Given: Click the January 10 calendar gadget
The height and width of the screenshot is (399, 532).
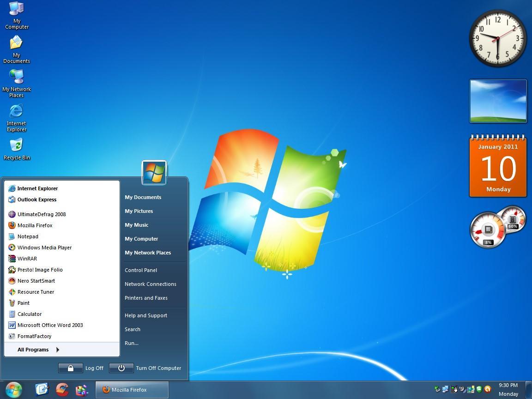Looking at the screenshot, I should 498,166.
